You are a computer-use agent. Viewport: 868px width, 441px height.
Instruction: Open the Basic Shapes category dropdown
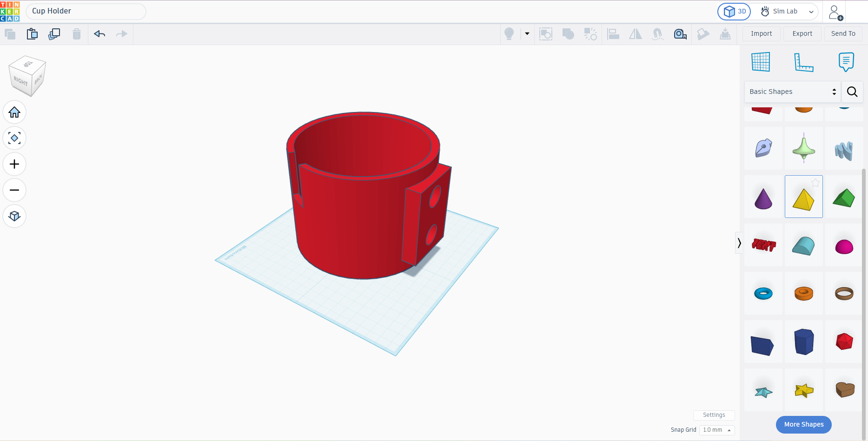click(x=793, y=92)
